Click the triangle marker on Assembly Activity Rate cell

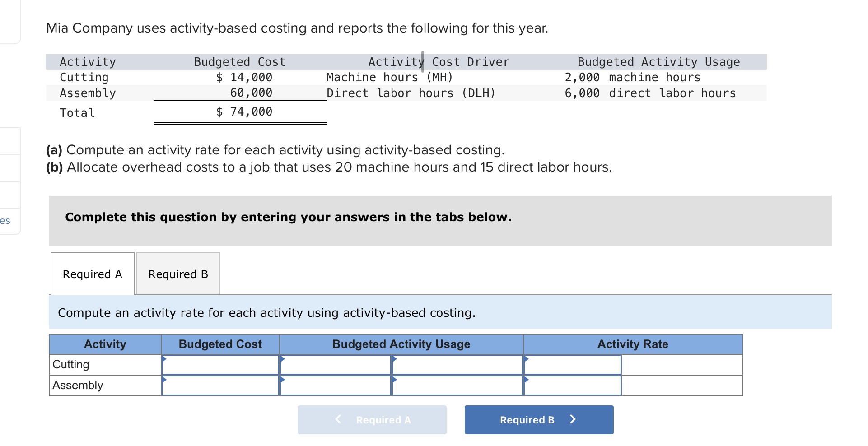(526, 380)
